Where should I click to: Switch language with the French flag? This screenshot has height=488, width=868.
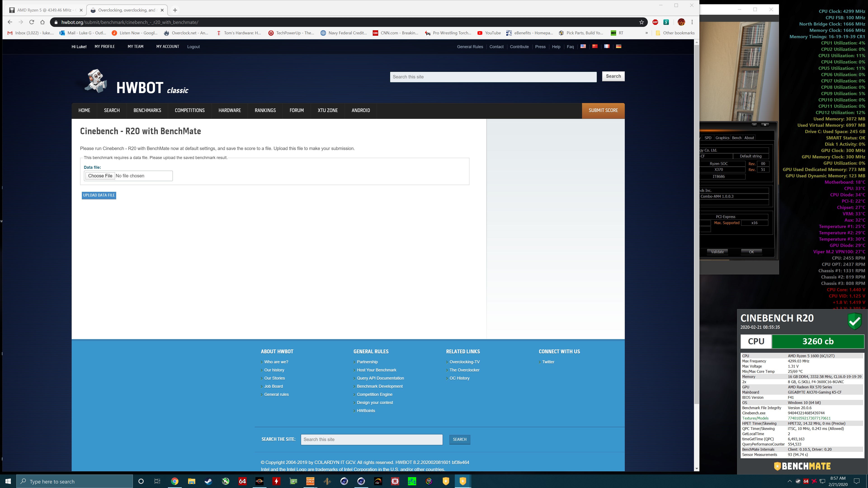[x=606, y=47]
